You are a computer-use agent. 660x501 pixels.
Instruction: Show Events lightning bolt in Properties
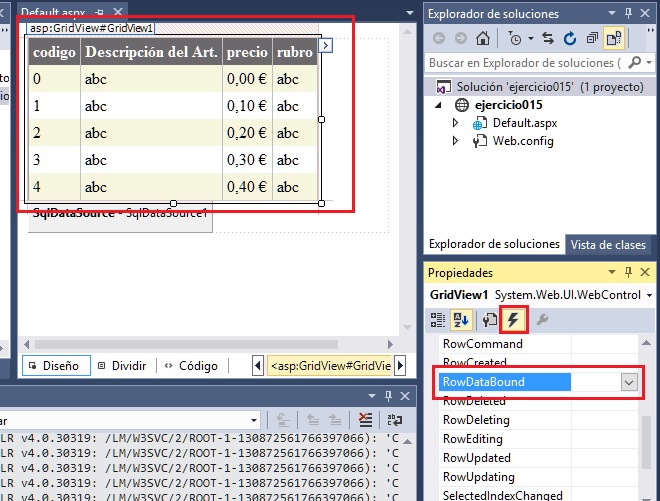pos(513,320)
